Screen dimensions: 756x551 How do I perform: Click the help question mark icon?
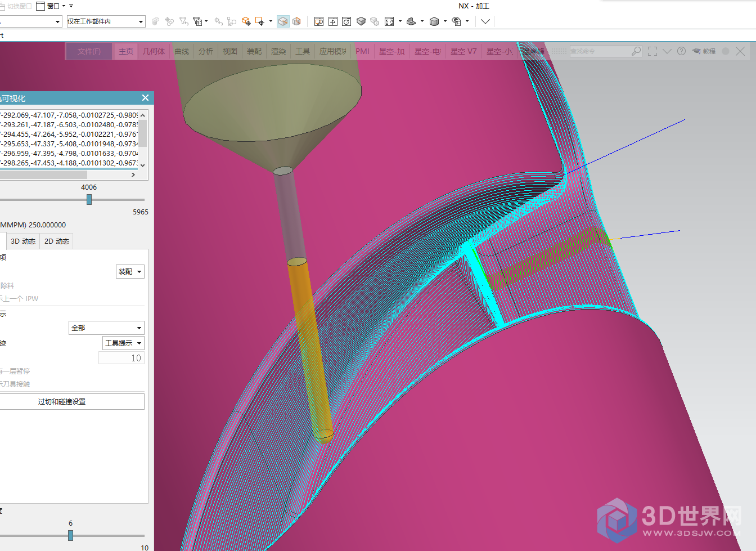tap(681, 51)
